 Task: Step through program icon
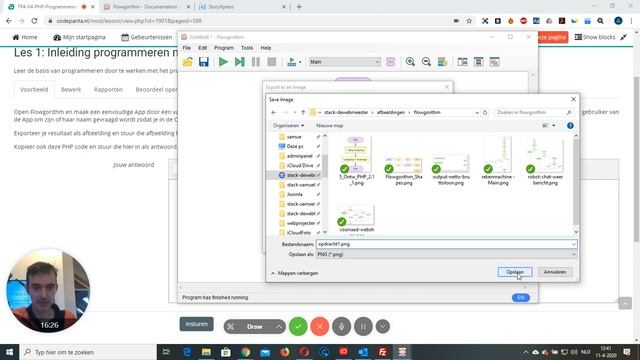[x=240, y=62]
